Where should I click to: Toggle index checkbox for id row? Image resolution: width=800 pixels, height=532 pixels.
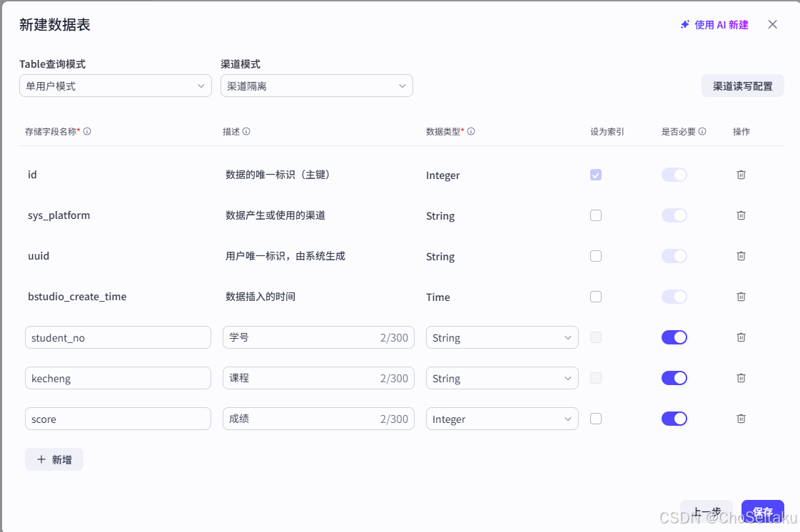coord(596,175)
